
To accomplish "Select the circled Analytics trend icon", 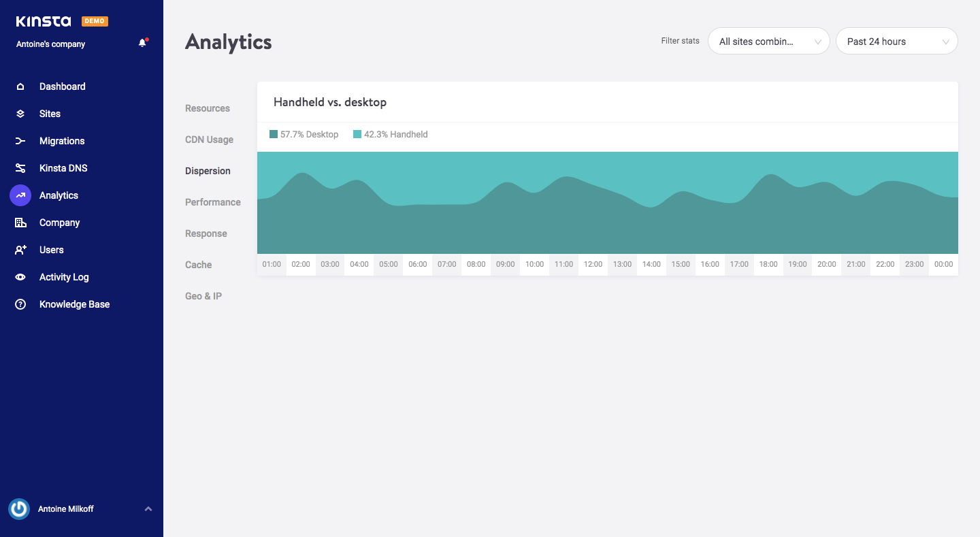I will [x=20, y=195].
